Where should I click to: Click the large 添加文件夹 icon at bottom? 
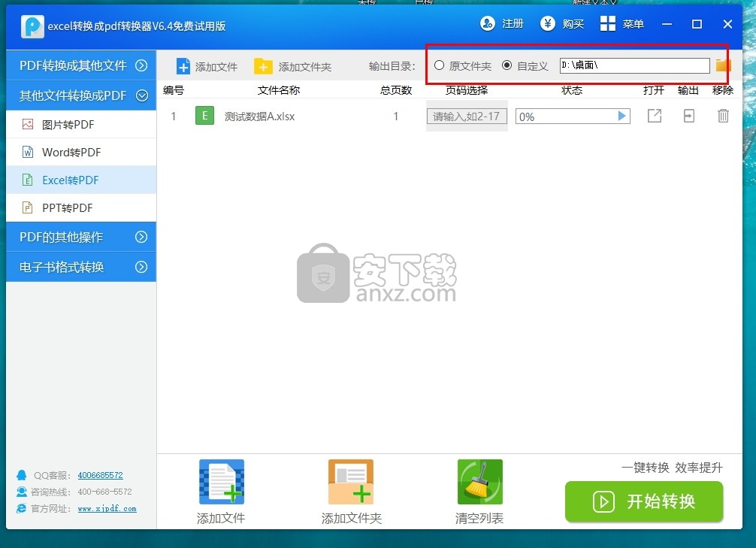tap(351, 482)
